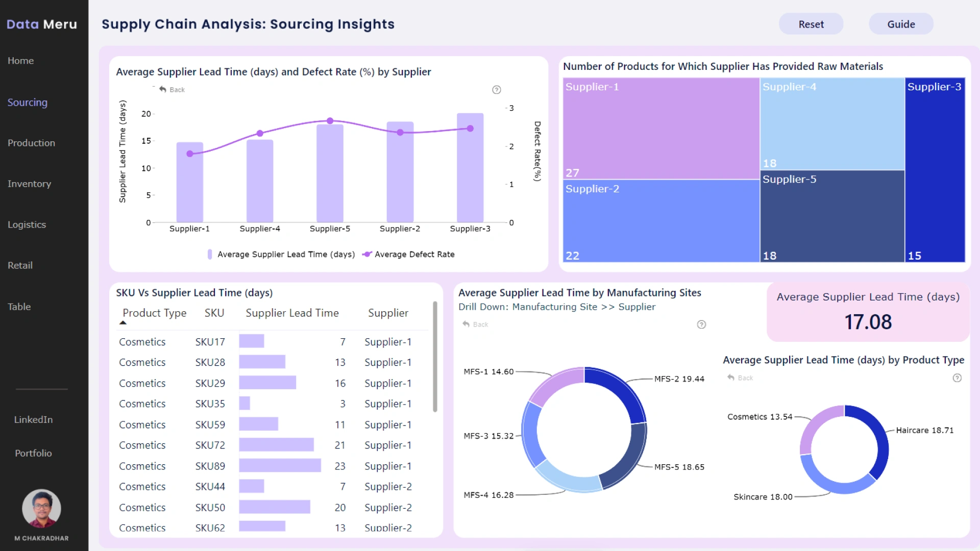Screen dimensions: 980x551
Task: Click the Skincare 18.00 label
Action: (x=763, y=497)
